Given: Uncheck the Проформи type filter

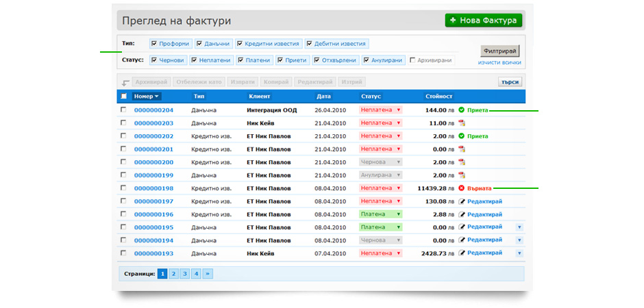Looking at the screenshot, I should point(154,44).
